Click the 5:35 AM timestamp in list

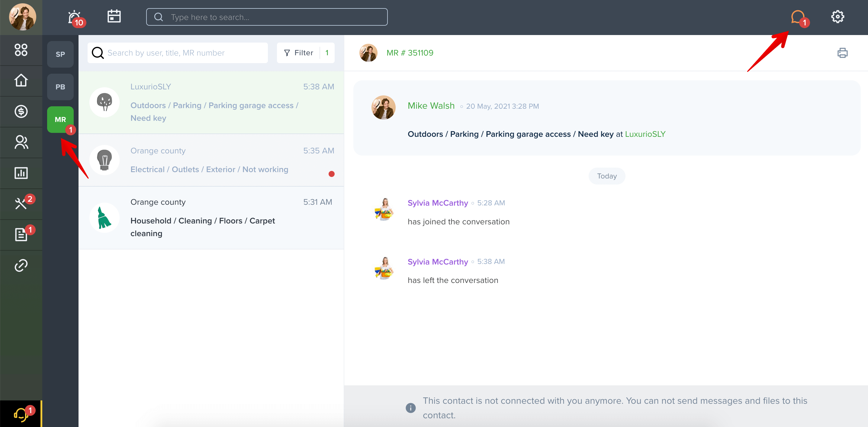[x=318, y=151]
